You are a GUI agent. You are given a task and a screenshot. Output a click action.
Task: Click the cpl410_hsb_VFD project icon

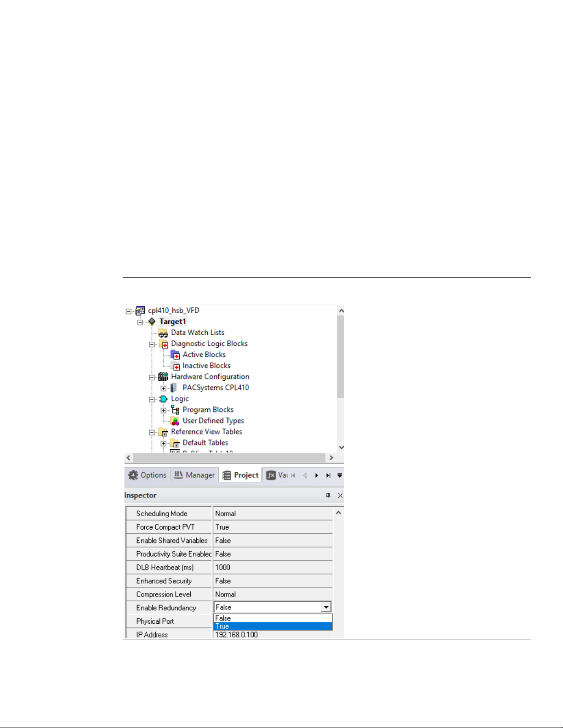pos(140,311)
